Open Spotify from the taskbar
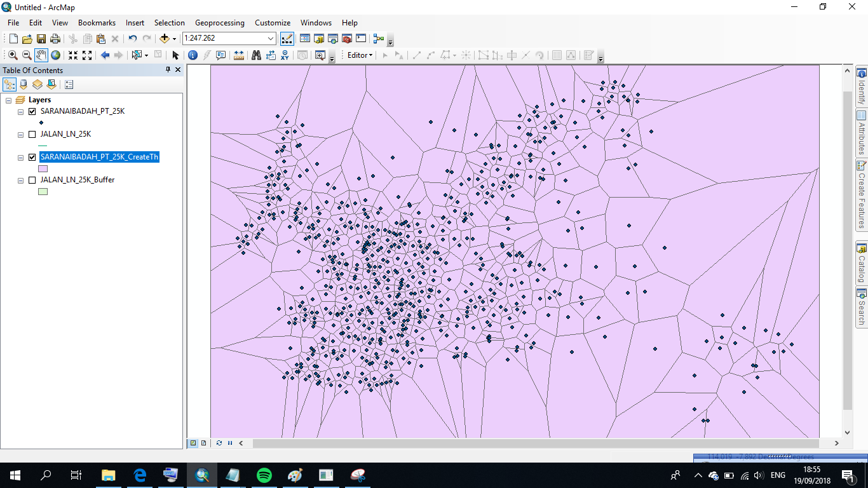 264,475
